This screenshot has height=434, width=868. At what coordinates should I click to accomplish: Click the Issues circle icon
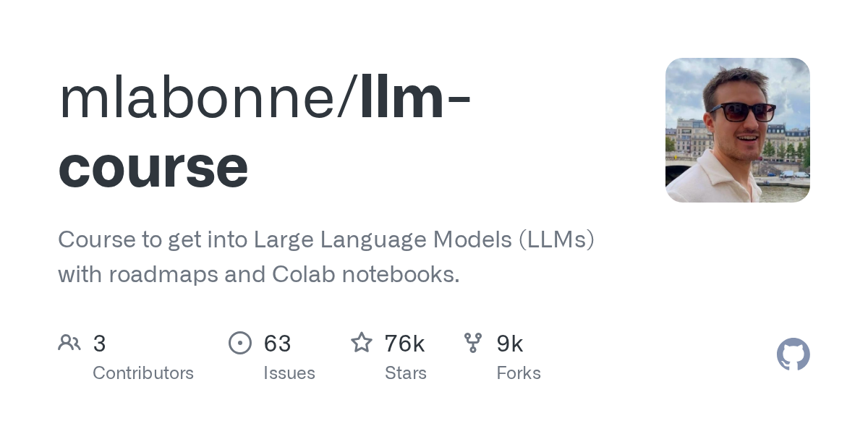(x=240, y=343)
